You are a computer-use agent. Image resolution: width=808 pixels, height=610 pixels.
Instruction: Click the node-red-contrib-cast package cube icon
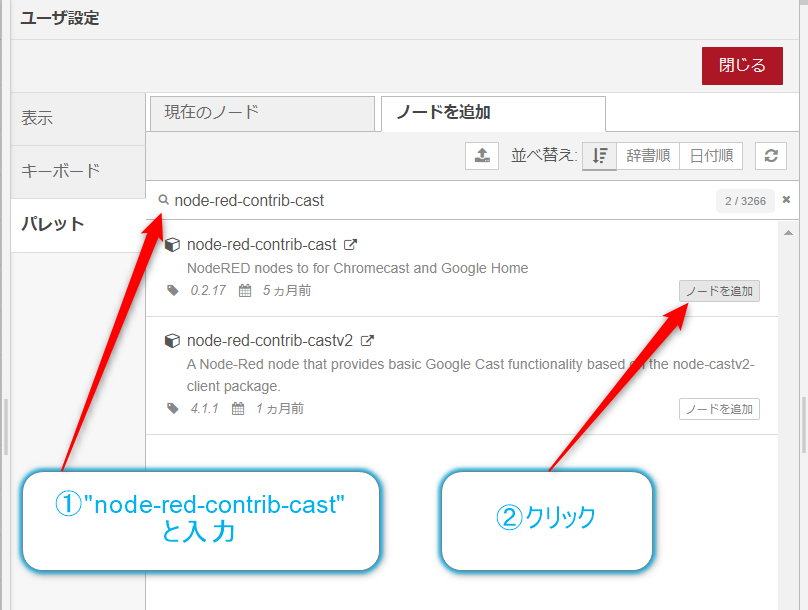[x=172, y=245]
